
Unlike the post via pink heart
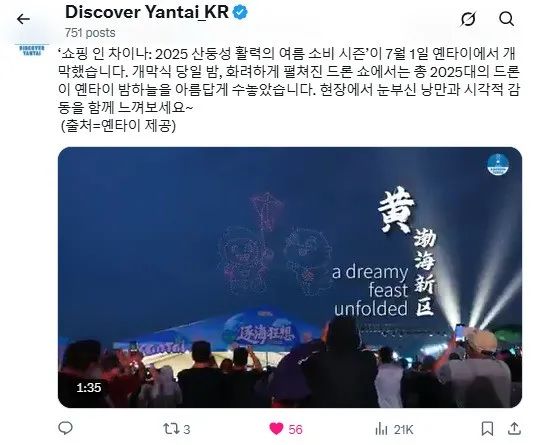276,429
